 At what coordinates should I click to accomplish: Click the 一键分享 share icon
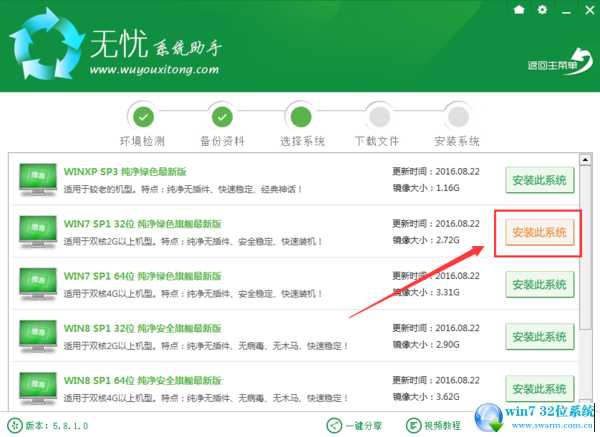point(334,426)
